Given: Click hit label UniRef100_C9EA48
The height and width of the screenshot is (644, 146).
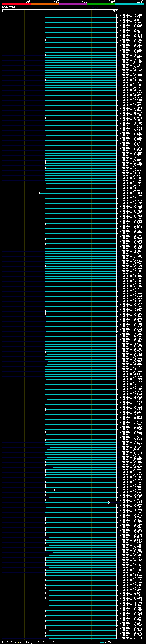Looking at the screenshot, I should [x=131, y=158].
